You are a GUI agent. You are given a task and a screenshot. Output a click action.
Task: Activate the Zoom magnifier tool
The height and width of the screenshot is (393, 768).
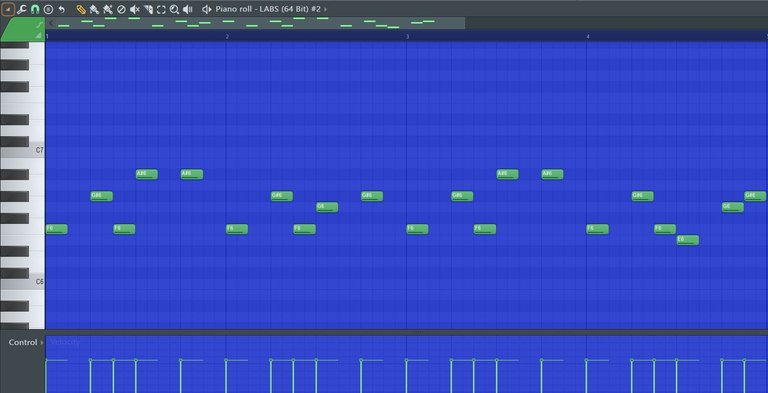click(174, 9)
